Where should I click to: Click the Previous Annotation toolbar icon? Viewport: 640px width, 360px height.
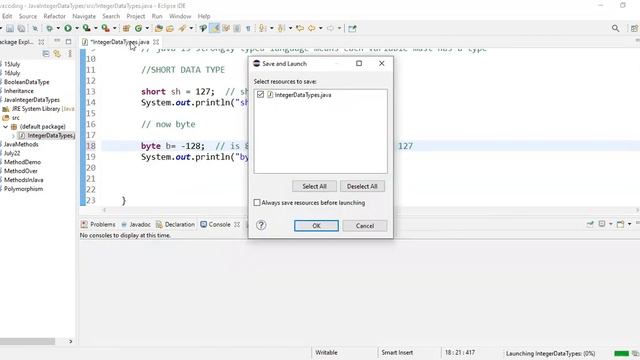[281, 28]
